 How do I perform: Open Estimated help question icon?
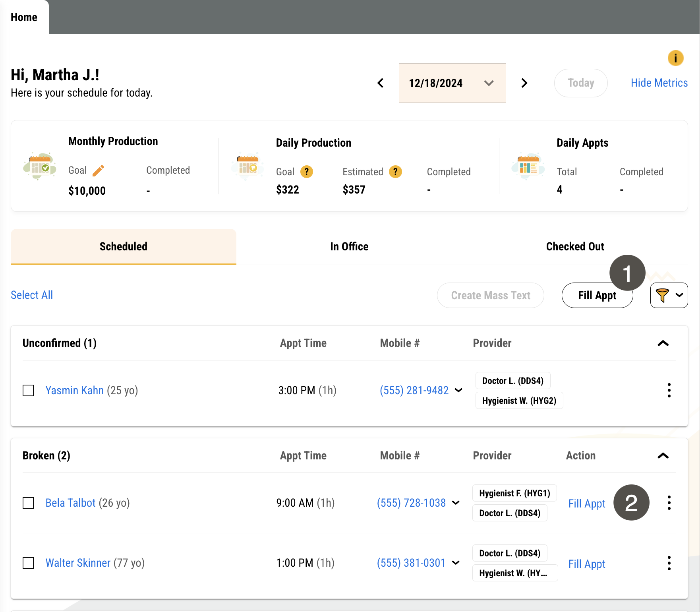click(x=395, y=172)
